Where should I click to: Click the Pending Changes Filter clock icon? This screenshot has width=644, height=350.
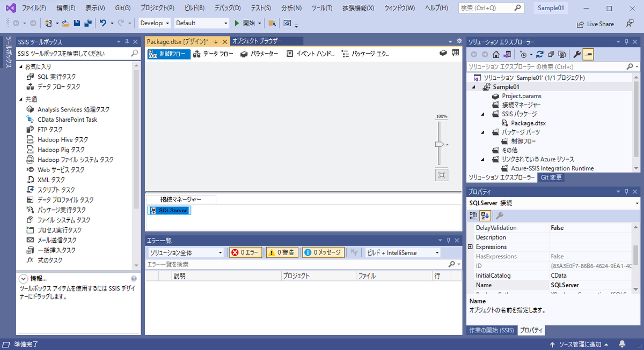(523, 54)
